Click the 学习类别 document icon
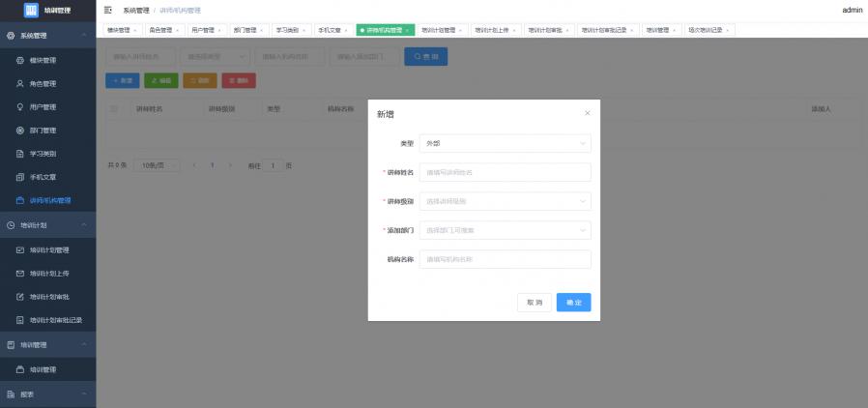Screen dimensions: 868x408 tap(20, 154)
